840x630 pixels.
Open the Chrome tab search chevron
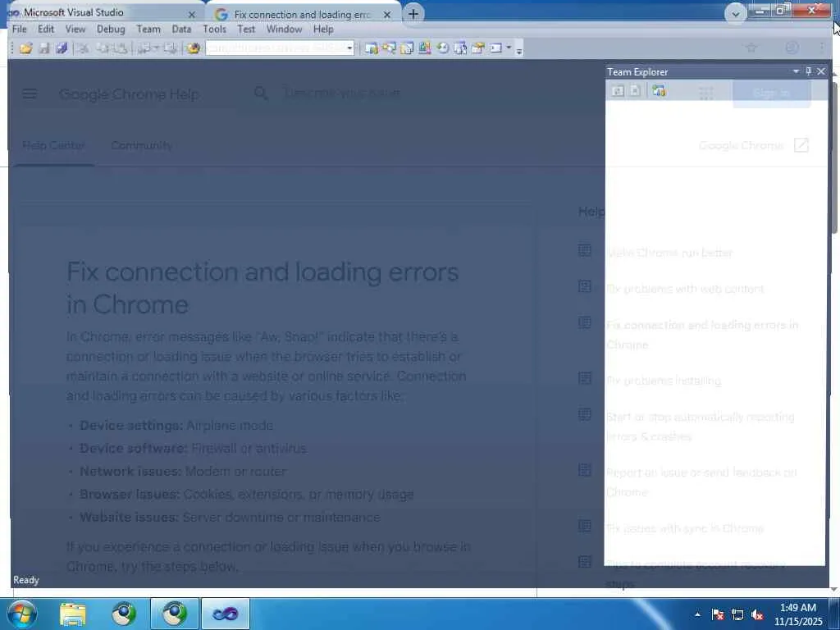point(736,14)
